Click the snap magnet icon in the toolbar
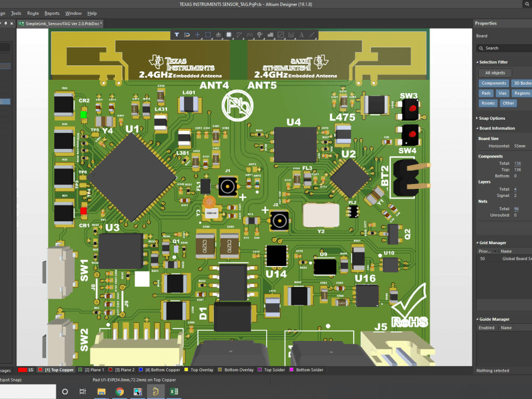Image resolution: width=532 pixels, height=399 pixels. click(x=187, y=35)
